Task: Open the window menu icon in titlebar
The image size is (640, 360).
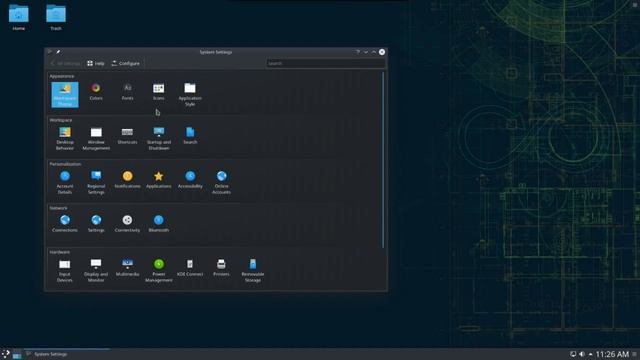Action: pos(50,52)
